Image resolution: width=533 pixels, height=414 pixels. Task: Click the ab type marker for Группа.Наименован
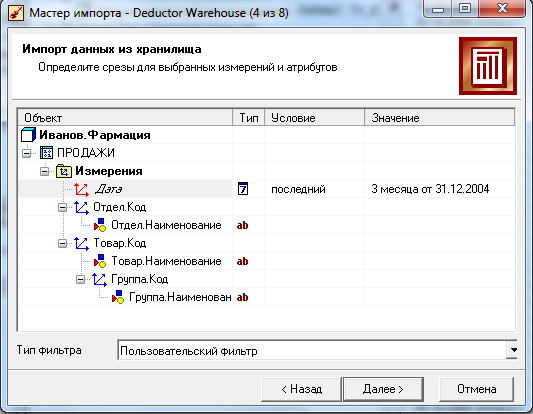click(242, 297)
